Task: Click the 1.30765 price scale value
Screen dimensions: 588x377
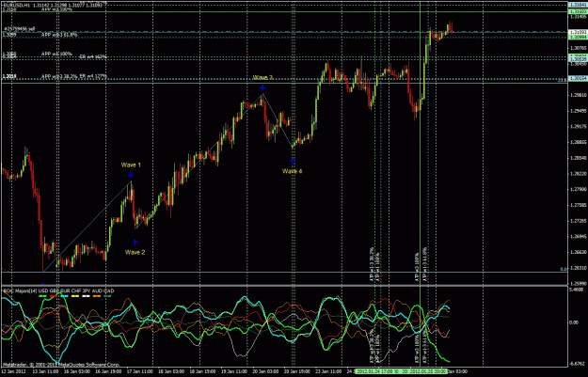Action: (579, 48)
